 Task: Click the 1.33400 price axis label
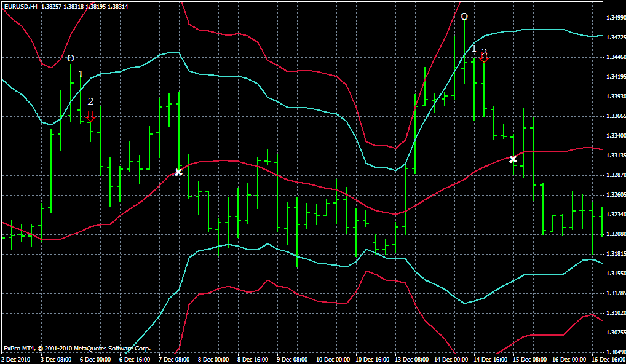click(x=615, y=136)
